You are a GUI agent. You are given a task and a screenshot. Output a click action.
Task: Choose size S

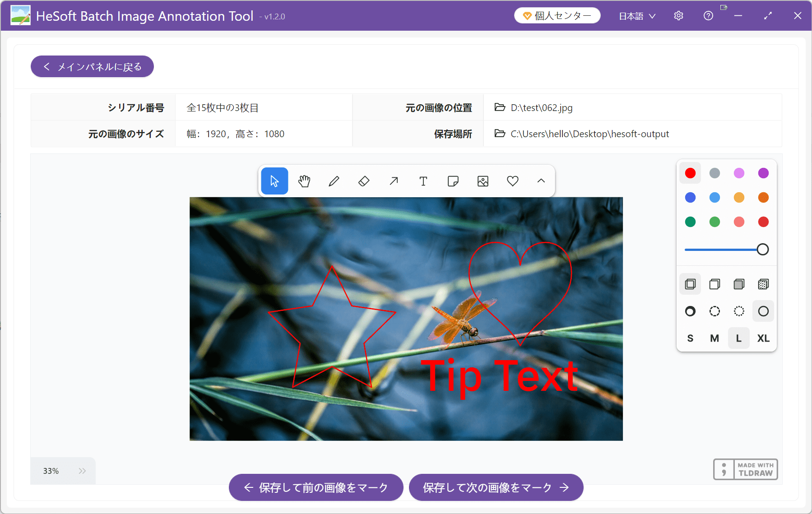(x=690, y=338)
